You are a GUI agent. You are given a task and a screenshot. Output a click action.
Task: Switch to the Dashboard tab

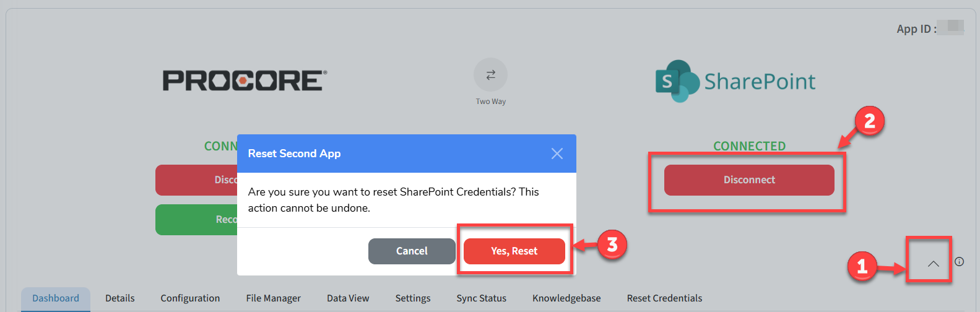click(x=56, y=298)
